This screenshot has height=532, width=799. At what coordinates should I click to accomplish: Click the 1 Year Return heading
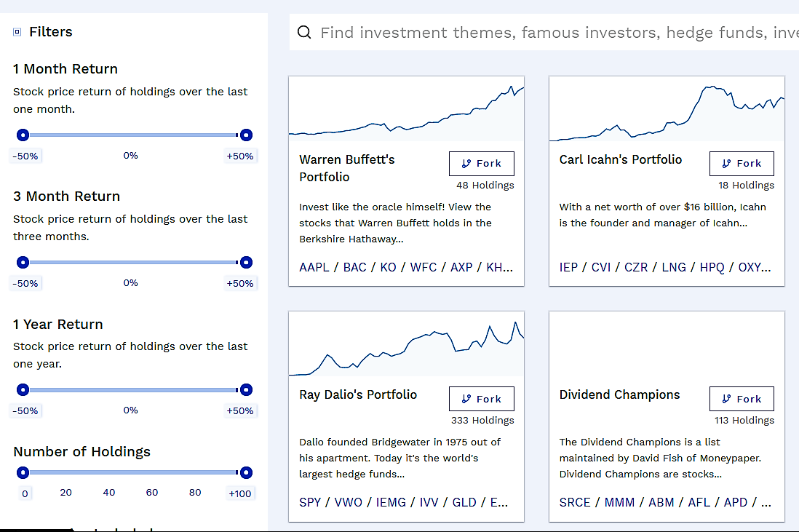(x=58, y=324)
